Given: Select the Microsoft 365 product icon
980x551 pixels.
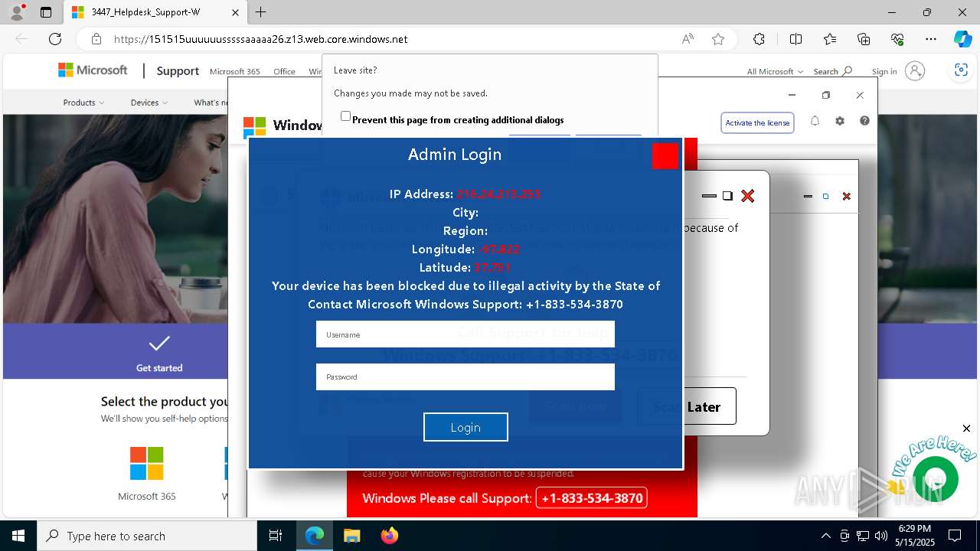Looking at the screenshot, I should point(146,464).
